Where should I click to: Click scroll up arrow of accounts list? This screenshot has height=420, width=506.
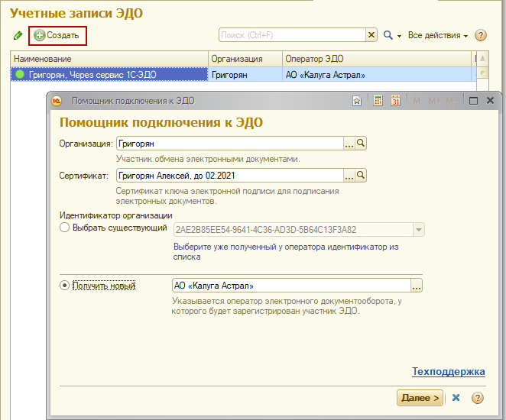coord(482,59)
